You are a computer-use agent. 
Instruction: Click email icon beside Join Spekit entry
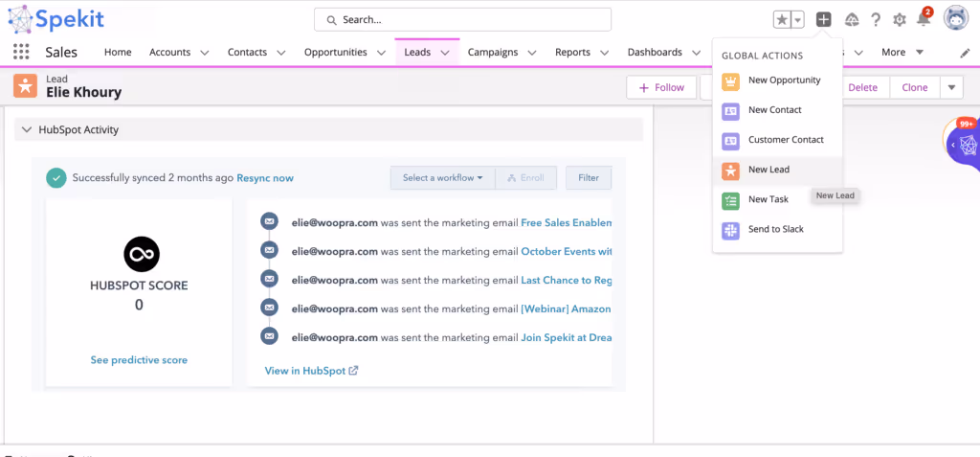pos(269,337)
